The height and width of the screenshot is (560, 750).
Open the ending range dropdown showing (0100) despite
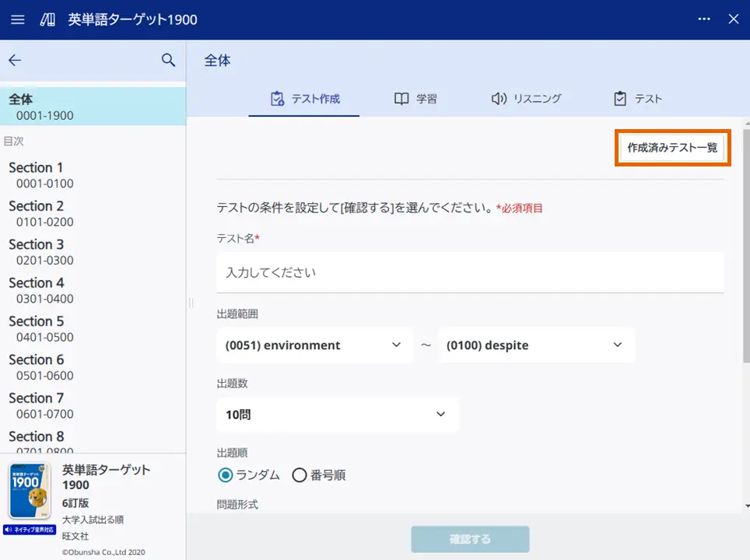click(x=537, y=345)
